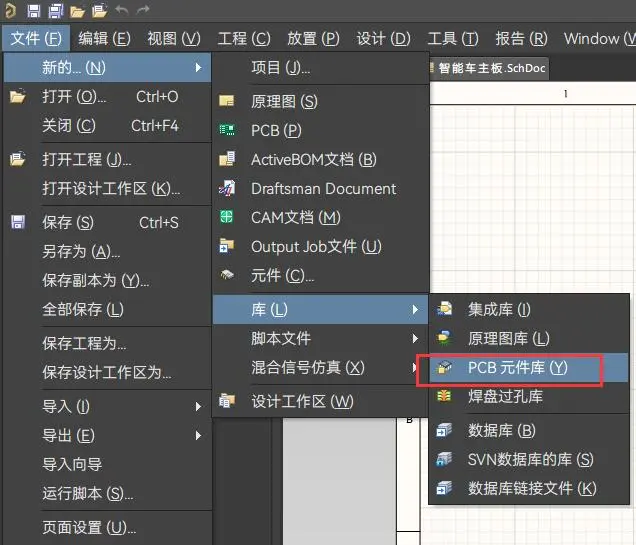The image size is (636, 545).
Task: Click 全部保存 (L) to save all
Action: click(x=83, y=309)
